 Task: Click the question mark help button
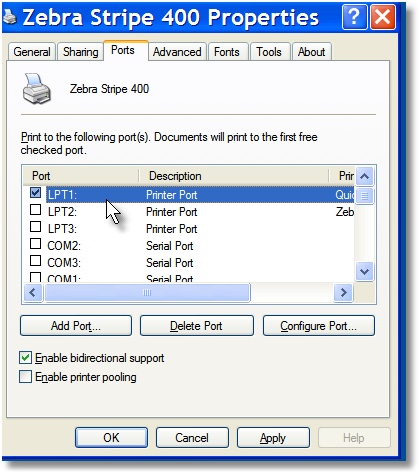(x=354, y=17)
